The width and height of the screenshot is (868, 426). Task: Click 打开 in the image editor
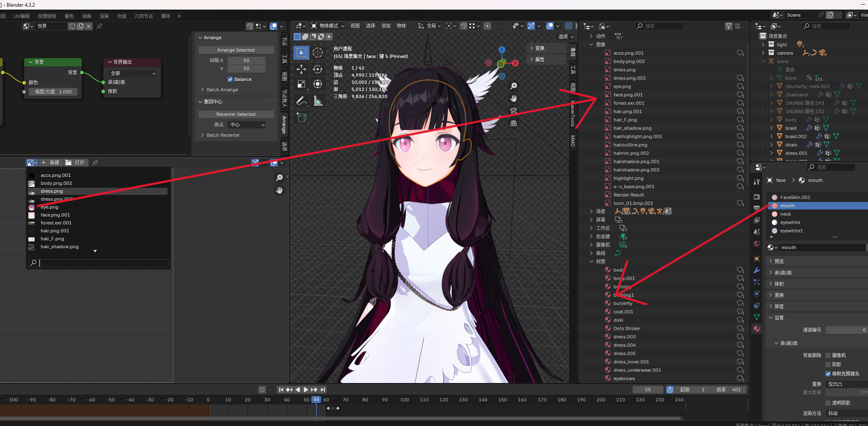(x=76, y=163)
